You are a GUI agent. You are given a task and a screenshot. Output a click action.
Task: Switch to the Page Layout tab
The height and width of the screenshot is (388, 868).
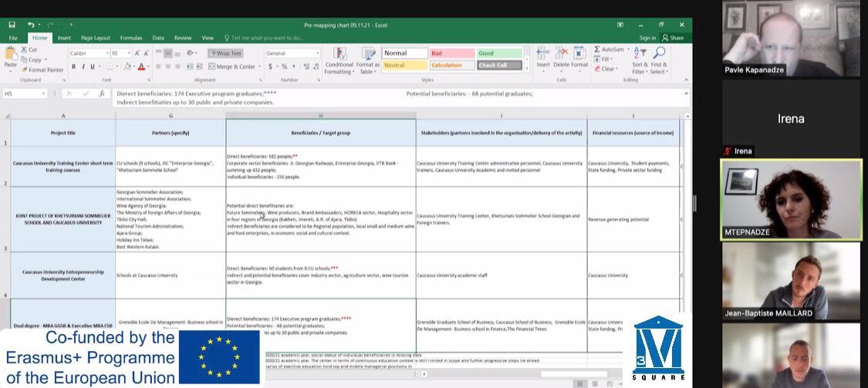pyautogui.click(x=96, y=39)
